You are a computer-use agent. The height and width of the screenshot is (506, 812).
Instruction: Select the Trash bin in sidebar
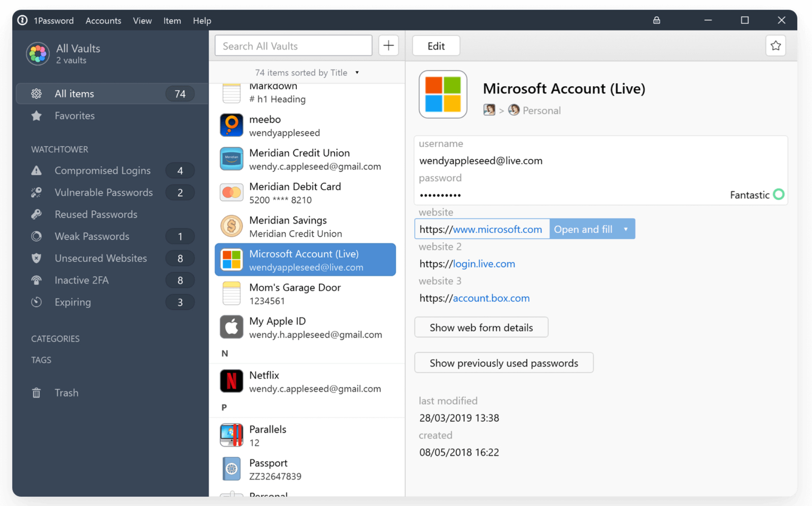[66, 393]
